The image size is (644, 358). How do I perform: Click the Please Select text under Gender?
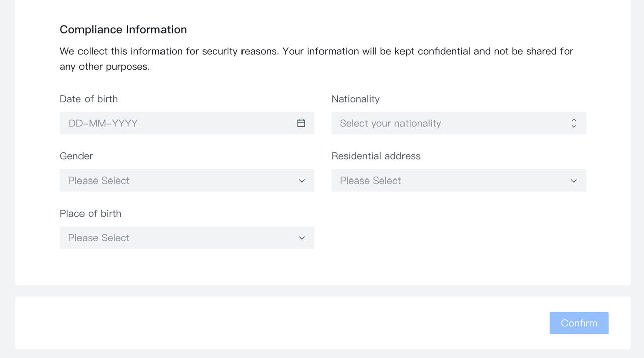(x=99, y=181)
